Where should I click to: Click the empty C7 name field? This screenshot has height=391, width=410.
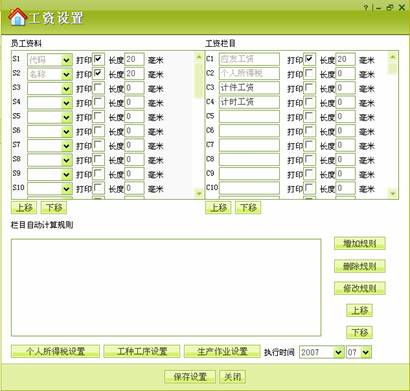click(249, 145)
